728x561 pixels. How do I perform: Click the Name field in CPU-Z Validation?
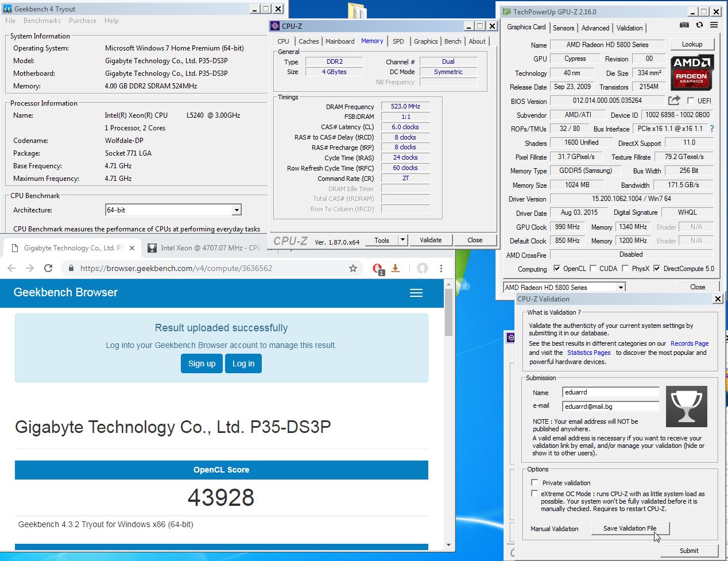(610, 392)
